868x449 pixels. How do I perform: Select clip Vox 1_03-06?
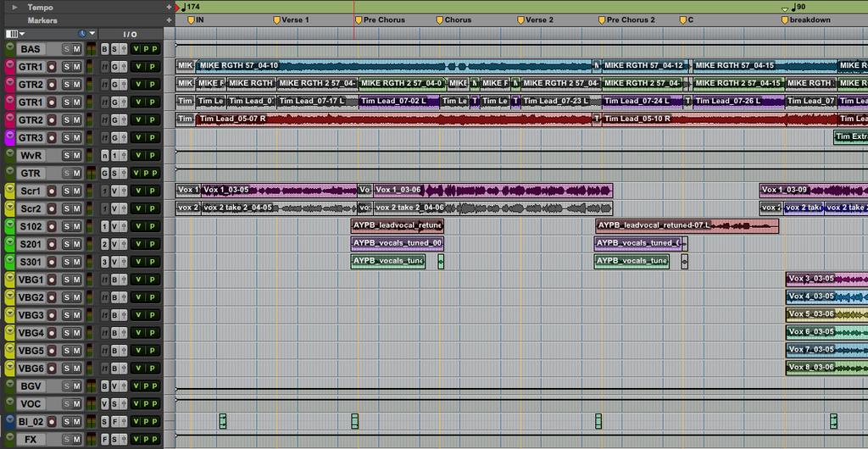(x=492, y=191)
